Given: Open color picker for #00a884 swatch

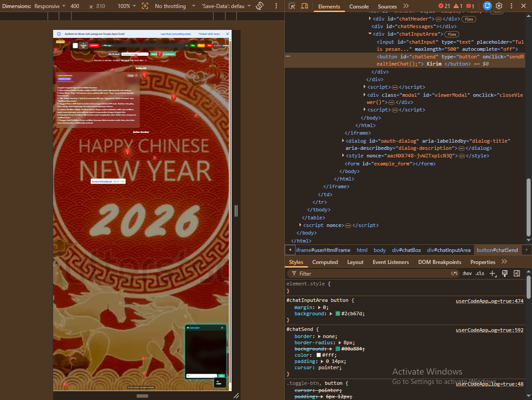Looking at the screenshot, I should click(x=337, y=349).
